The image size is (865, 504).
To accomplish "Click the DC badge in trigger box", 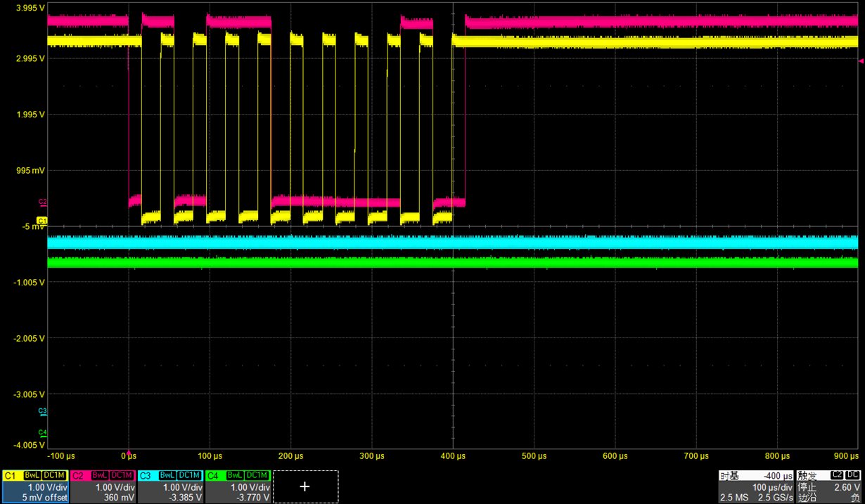I will (854, 476).
